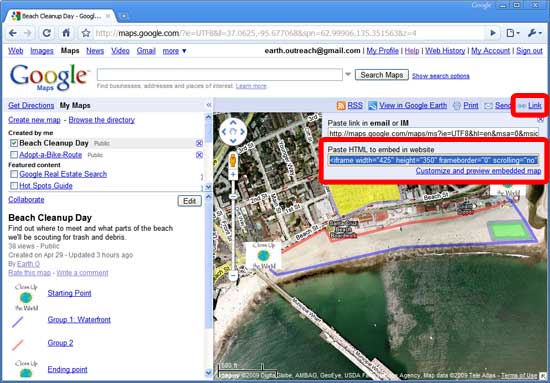Pan the map down with the south arrow

tap(233, 141)
